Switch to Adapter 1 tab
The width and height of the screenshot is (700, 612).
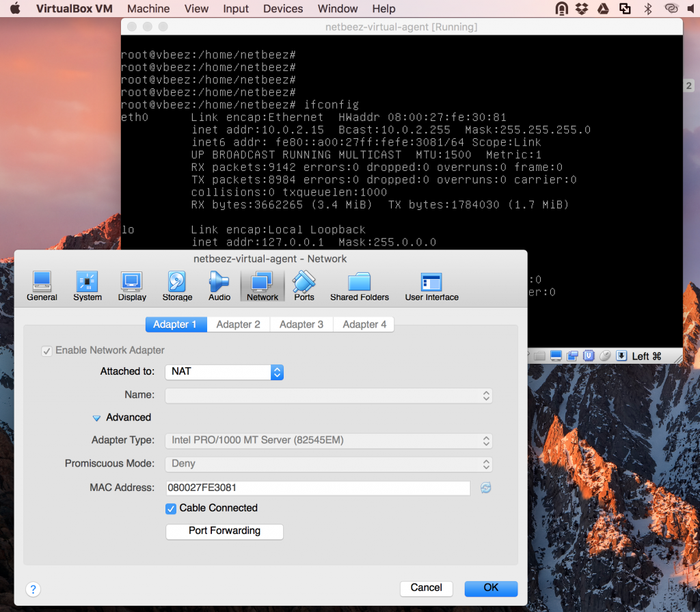[176, 324]
